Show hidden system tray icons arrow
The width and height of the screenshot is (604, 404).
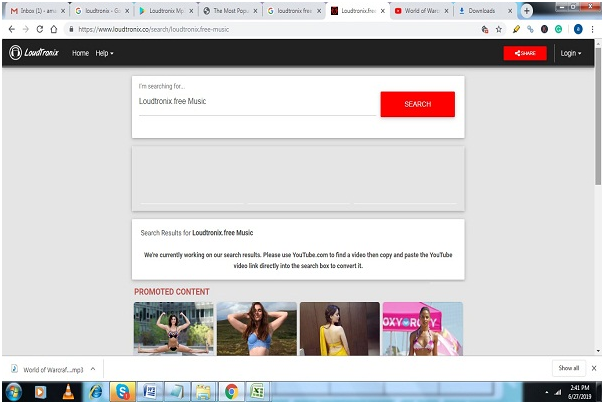546,392
